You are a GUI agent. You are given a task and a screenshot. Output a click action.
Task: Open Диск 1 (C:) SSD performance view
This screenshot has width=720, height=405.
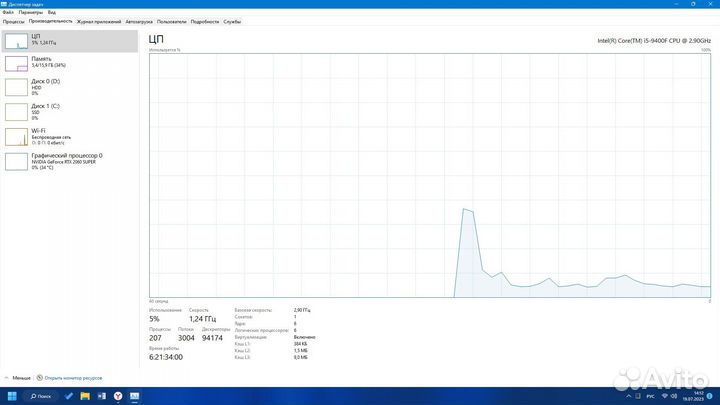coord(70,112)
